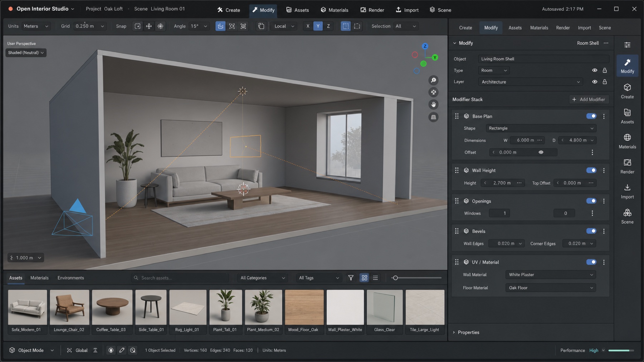
Task: Open the Create top menu tab
Action: coord(229,10)
